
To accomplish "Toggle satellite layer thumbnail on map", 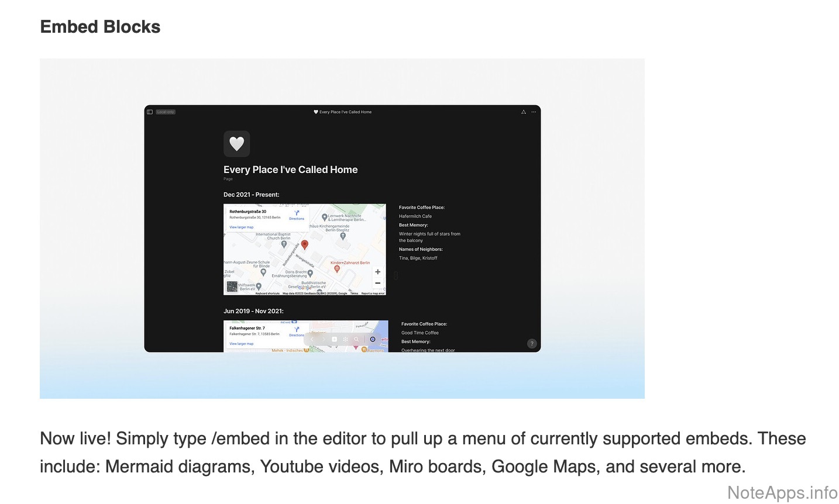I will tap(232, 287).
